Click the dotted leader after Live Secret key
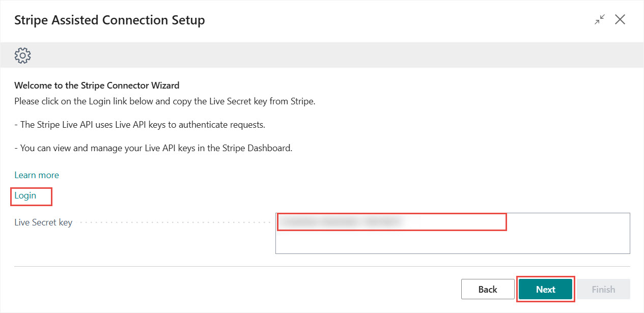The height and width of the screenshot is (313, 644). [x=173, y=222]
